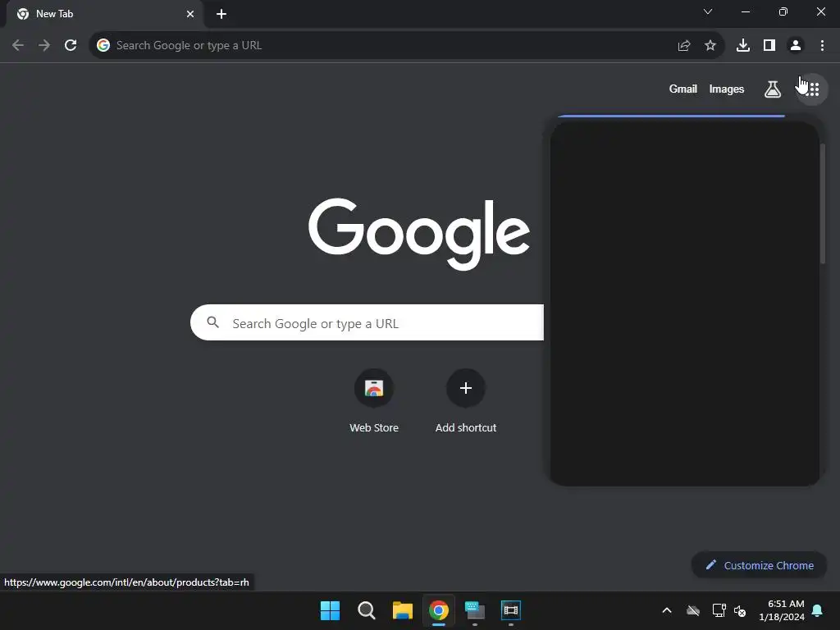Open the side panel icon
This screenshot has height=630, width=840.
click(x=769, y=46)
